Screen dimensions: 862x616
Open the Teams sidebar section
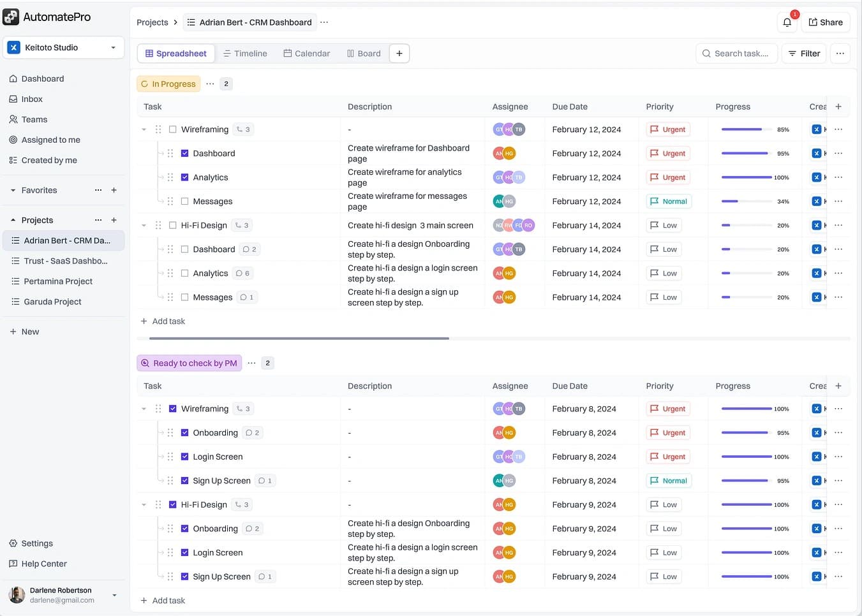[x=34, y=119]
